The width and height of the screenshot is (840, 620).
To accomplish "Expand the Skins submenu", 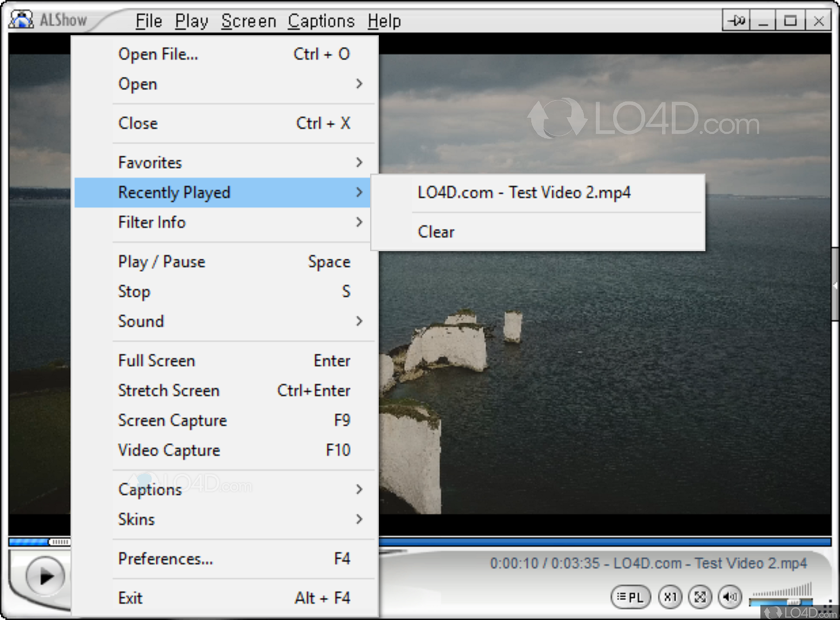I will click(225, 520).
